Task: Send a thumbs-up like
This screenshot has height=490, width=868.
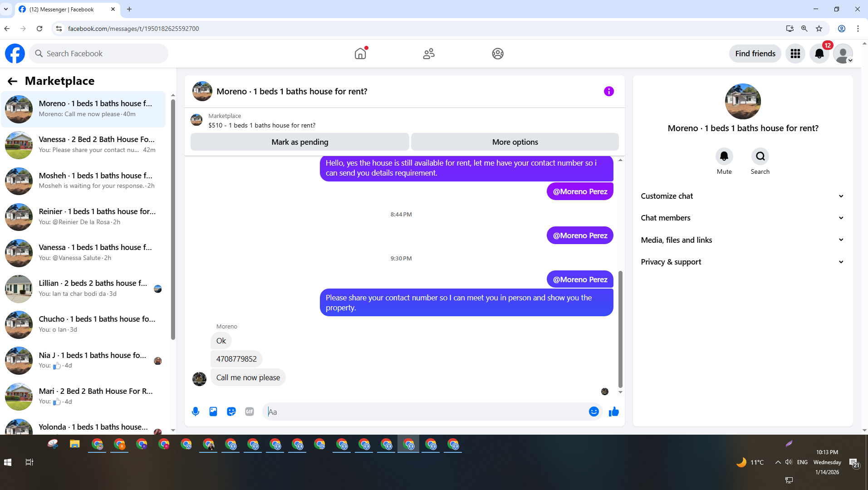Action: (x=614, y=412)
